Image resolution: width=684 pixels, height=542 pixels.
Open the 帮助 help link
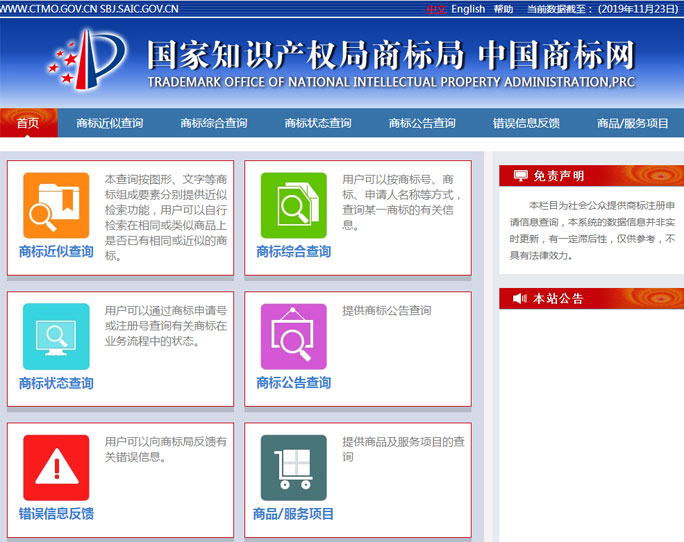tap(503, 9)
